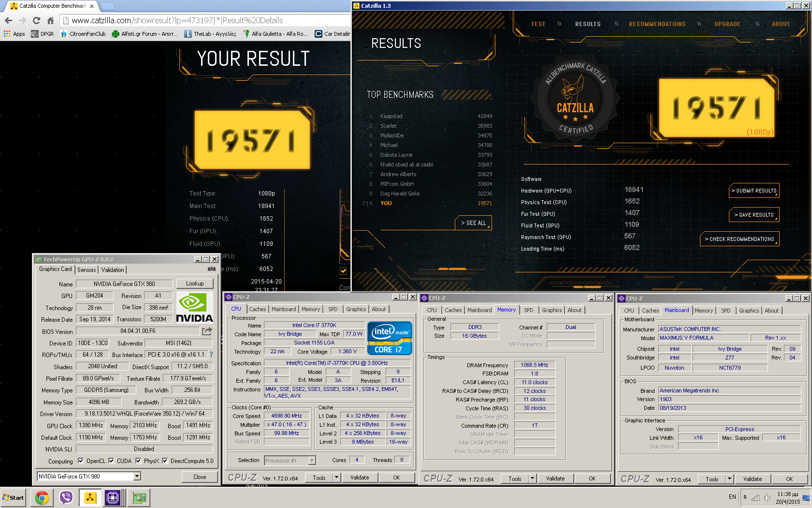Open TEST section in Catzilla

tap(538, 24)
